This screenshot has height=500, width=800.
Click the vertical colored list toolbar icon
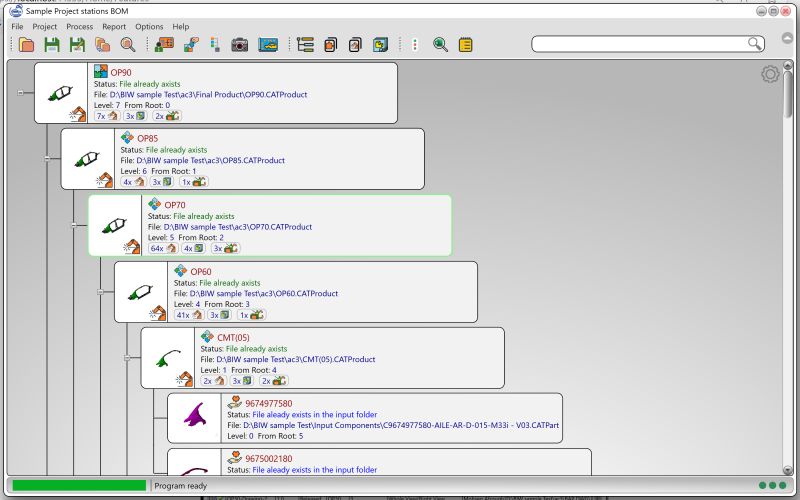[215, 45]
